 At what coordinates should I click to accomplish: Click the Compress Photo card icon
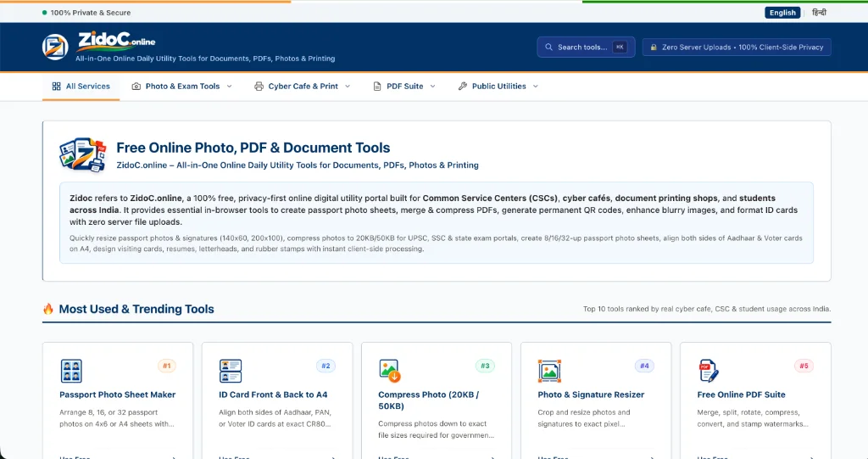[390, 371]
